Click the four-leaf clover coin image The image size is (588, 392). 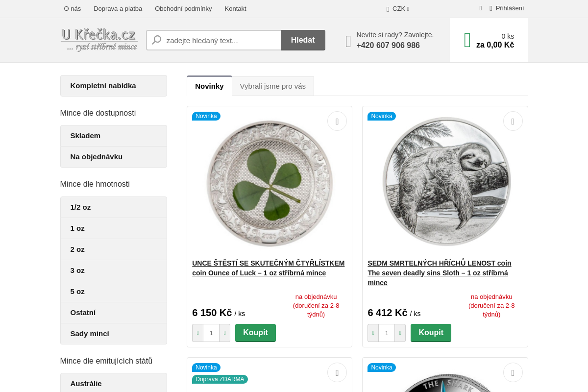(x=269, y=183)
